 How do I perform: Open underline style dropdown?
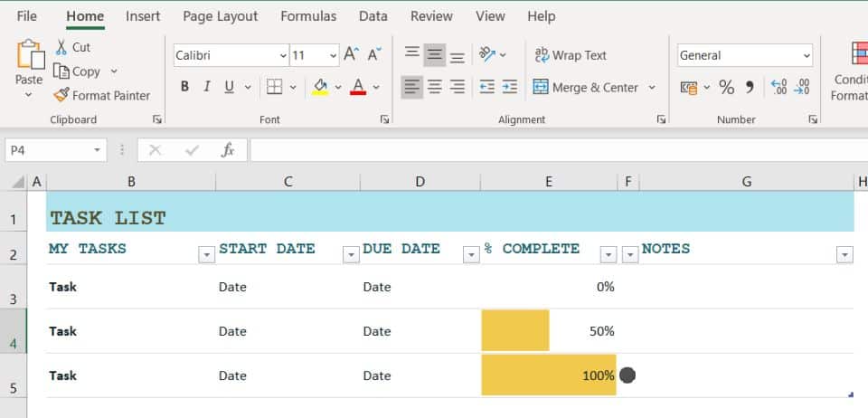point(248,88)
